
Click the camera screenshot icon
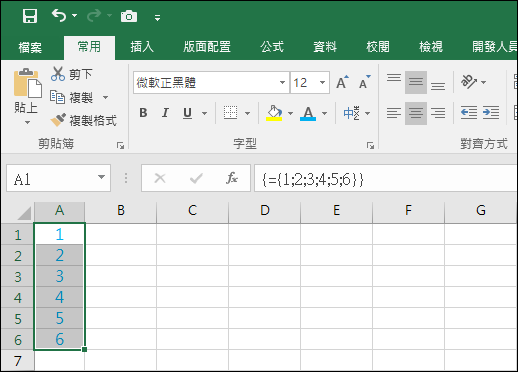pos(129,16)
